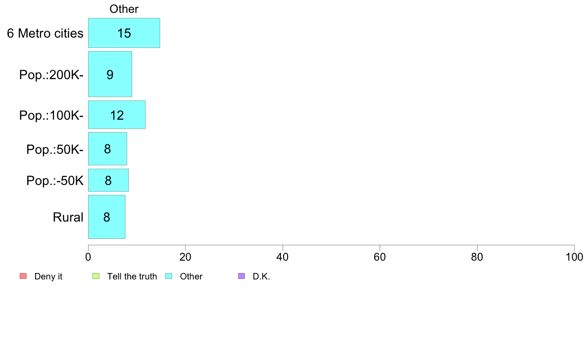This screenshot has width=588, height=364.
Task: Click the 40 tick on x-axis
Action: 283,257
